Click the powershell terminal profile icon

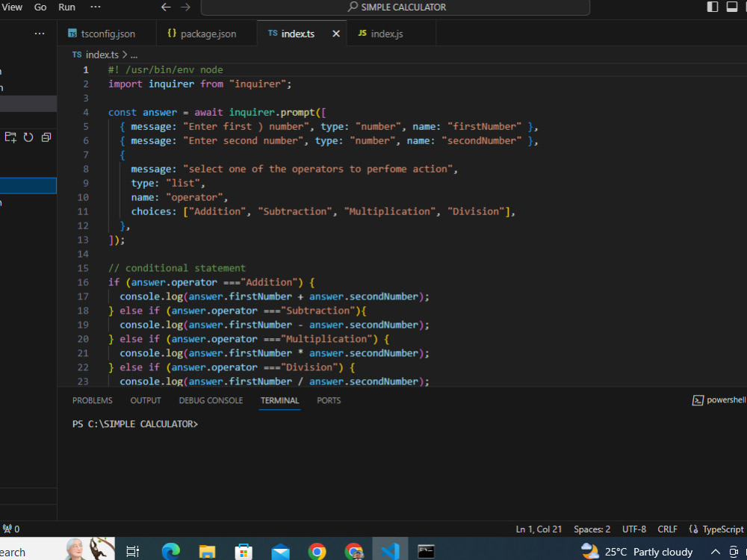point(698,400)
